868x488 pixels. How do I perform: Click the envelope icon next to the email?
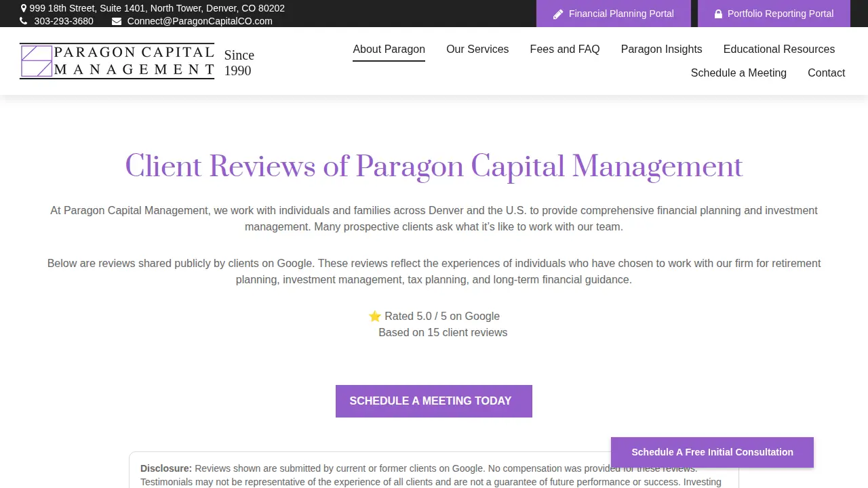coord(117,21)
